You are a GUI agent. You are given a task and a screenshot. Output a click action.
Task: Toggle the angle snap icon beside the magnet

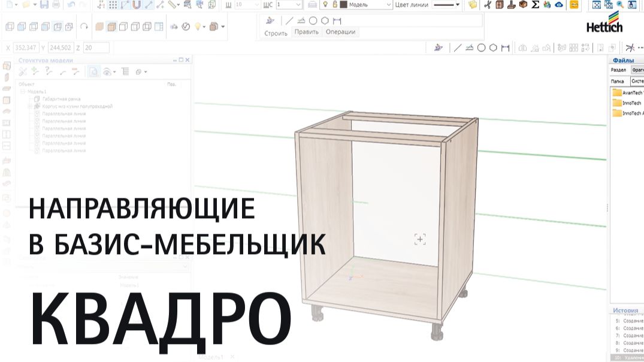click(125, 5)
